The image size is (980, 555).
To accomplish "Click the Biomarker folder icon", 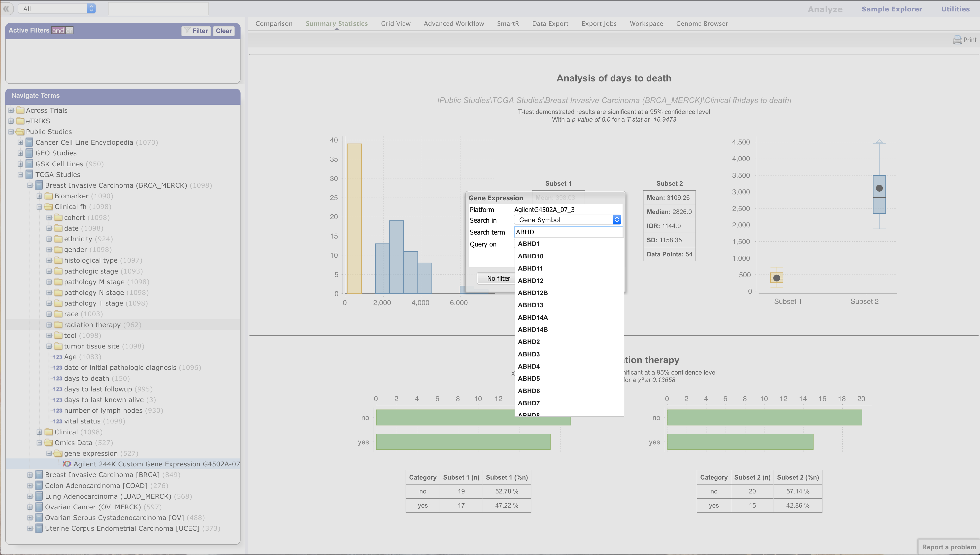I will tap(49, 196).
